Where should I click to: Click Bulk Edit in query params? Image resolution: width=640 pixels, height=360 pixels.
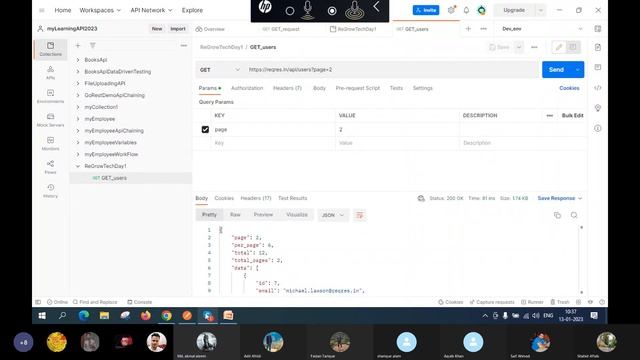[x=572, y=116]
